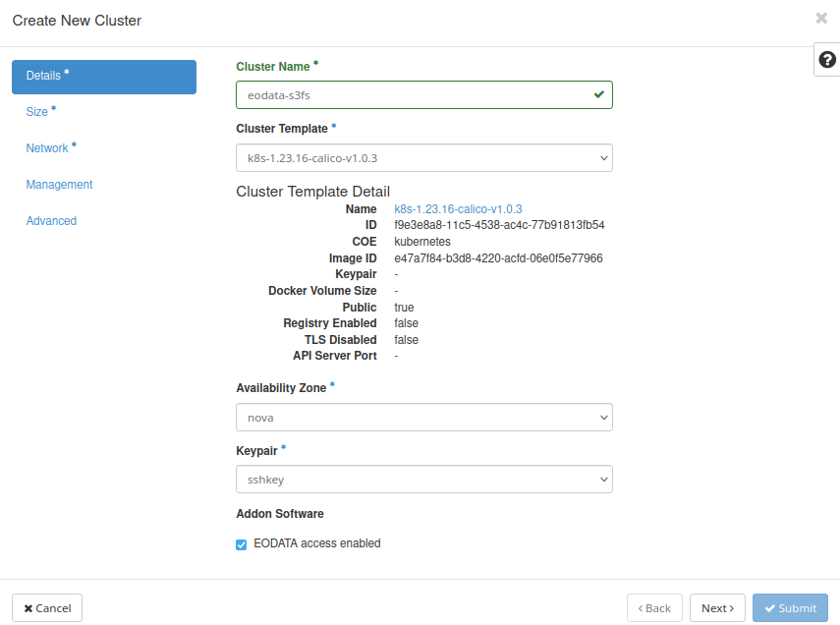Expand the Availability Zone selector
The height and width of the screenshot is (625, 840).
coord(423,417)
